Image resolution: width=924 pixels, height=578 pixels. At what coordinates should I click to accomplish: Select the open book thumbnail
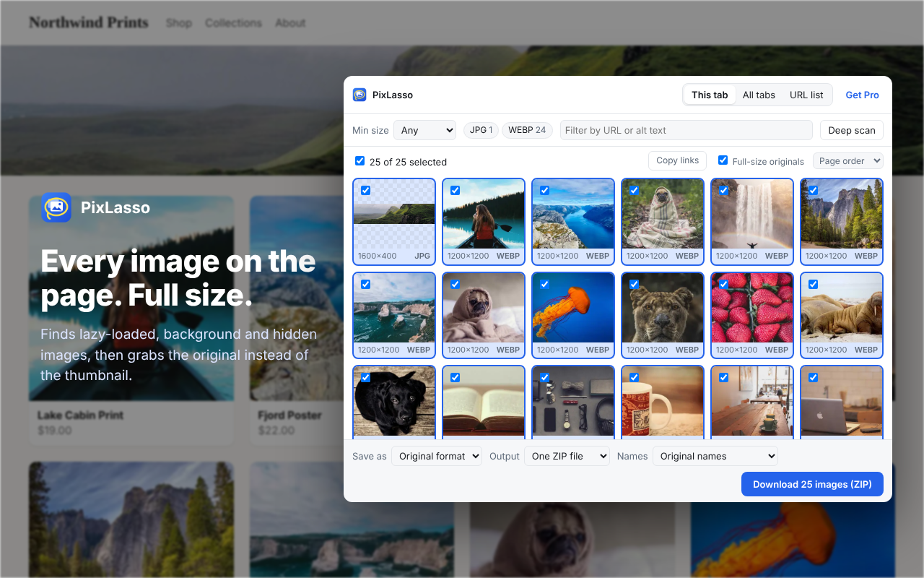(x=484, y=402)
